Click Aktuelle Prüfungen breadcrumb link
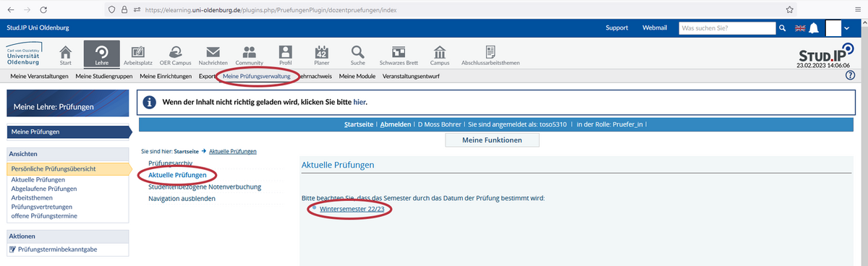 (x=232, y=151)
